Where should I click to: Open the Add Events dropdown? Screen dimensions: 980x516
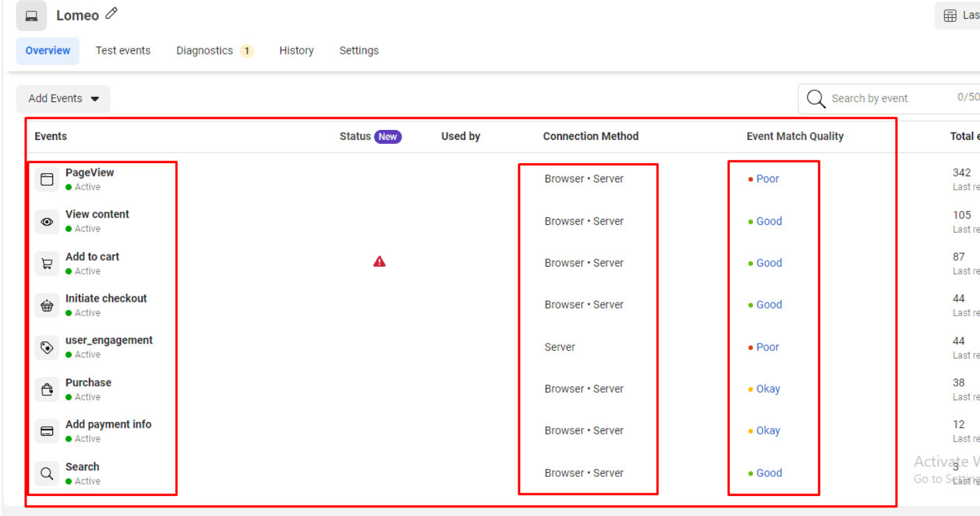[63, 99]
